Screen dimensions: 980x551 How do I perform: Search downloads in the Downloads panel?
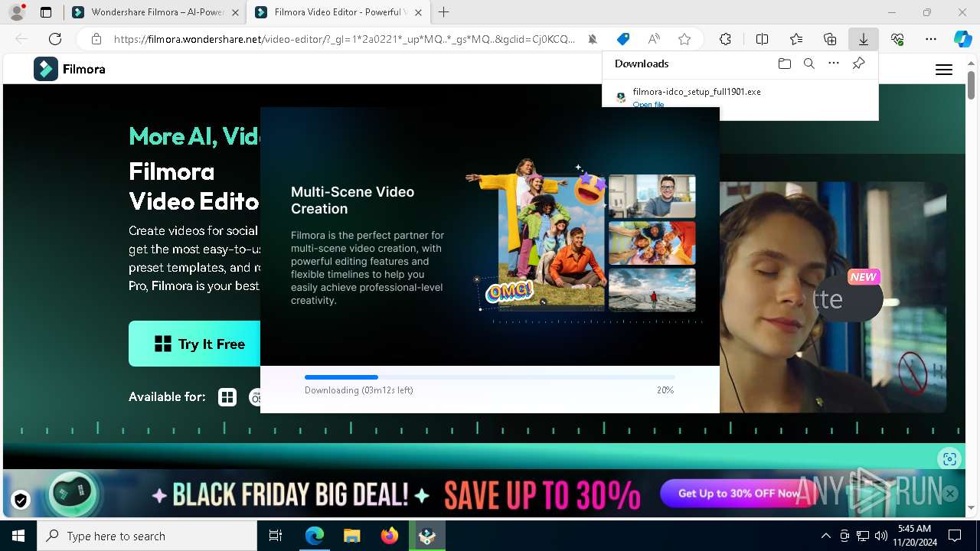(808, 64)
